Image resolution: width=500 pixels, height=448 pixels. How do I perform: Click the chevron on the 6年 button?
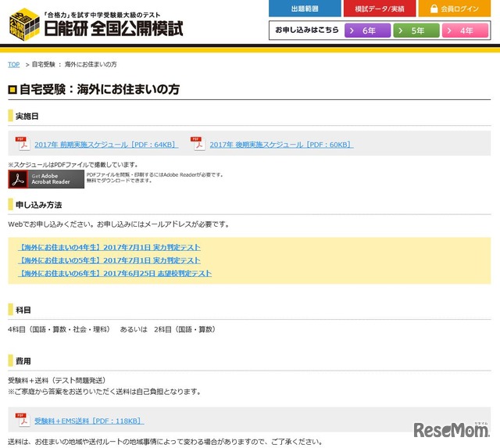point(352,30)
